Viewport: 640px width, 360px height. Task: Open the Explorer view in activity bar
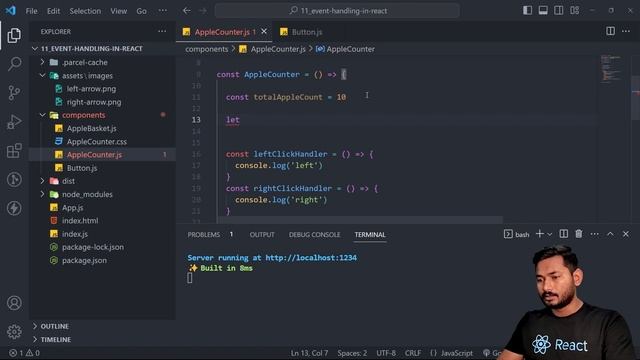[x=14, y=36]
